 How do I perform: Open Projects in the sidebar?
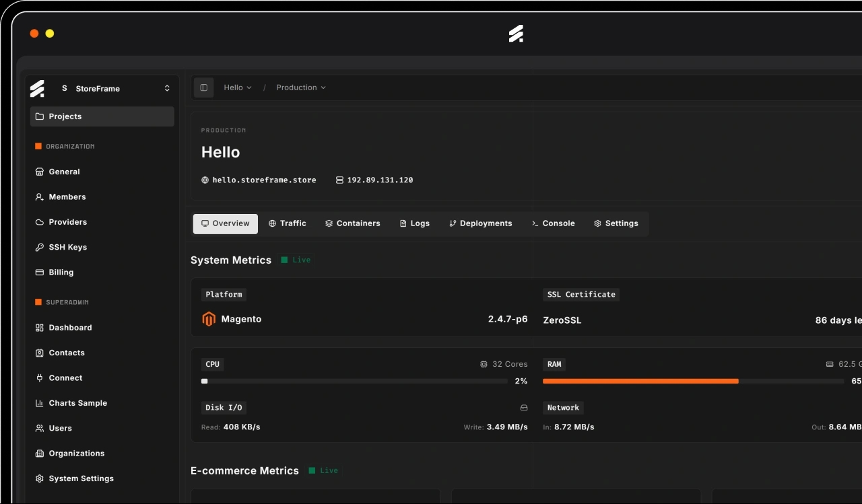102,116
